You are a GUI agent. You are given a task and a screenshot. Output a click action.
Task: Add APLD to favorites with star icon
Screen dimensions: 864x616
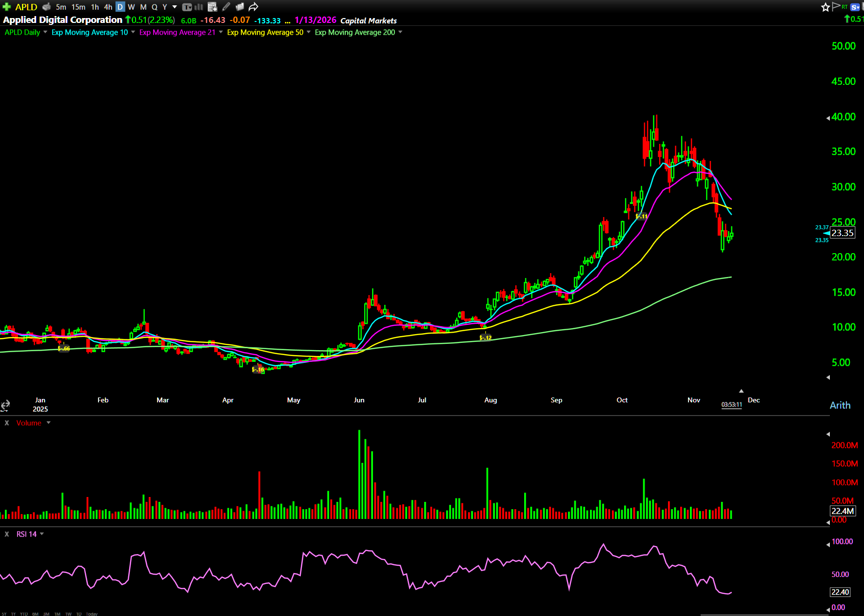(825, 7)
